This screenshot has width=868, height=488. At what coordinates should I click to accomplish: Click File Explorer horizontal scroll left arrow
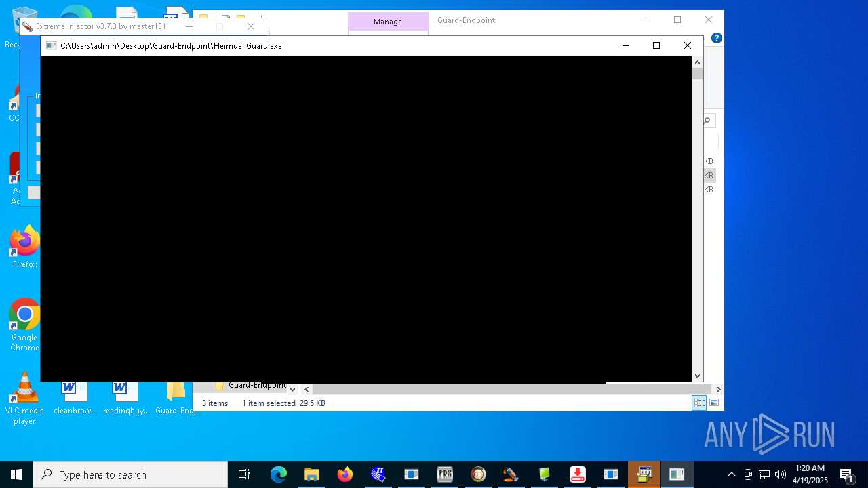(x=307, y=389)
